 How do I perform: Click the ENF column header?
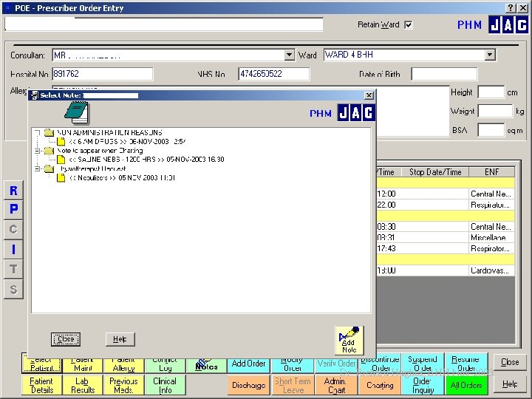coord(491,172)
